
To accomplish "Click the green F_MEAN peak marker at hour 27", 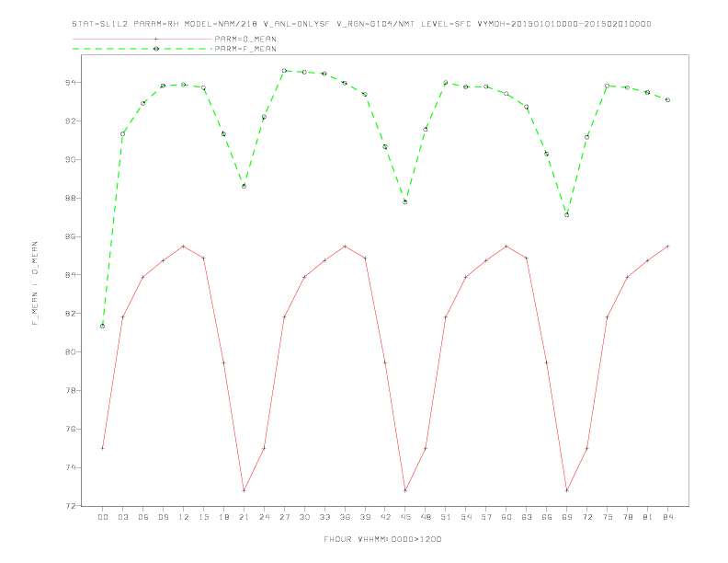I will coord(284,71).
